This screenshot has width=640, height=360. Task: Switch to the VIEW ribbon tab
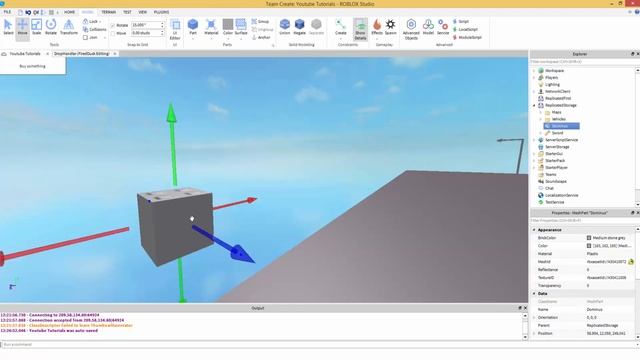tap(142, 12)
